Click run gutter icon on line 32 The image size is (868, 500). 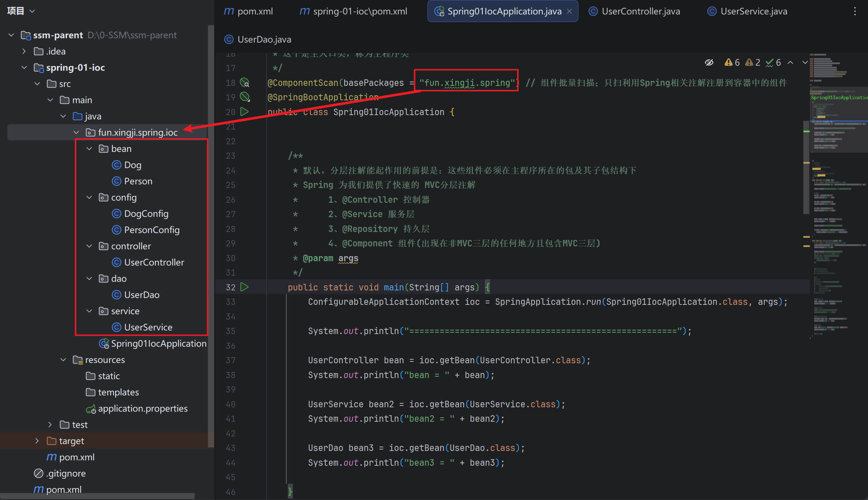[x=244, y=287]
